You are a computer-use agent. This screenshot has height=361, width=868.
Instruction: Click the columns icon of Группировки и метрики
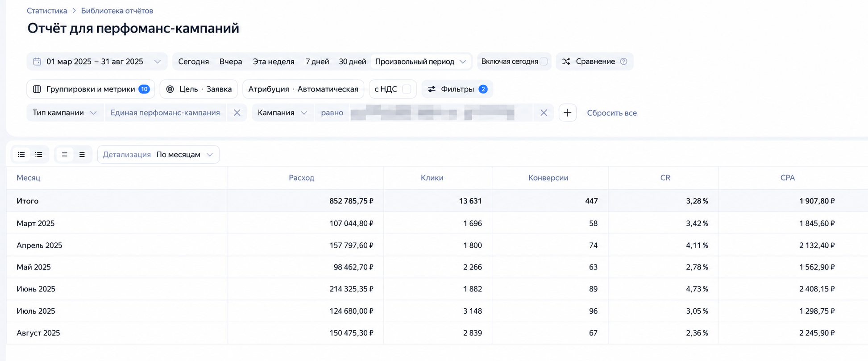[x=37, y=89]
